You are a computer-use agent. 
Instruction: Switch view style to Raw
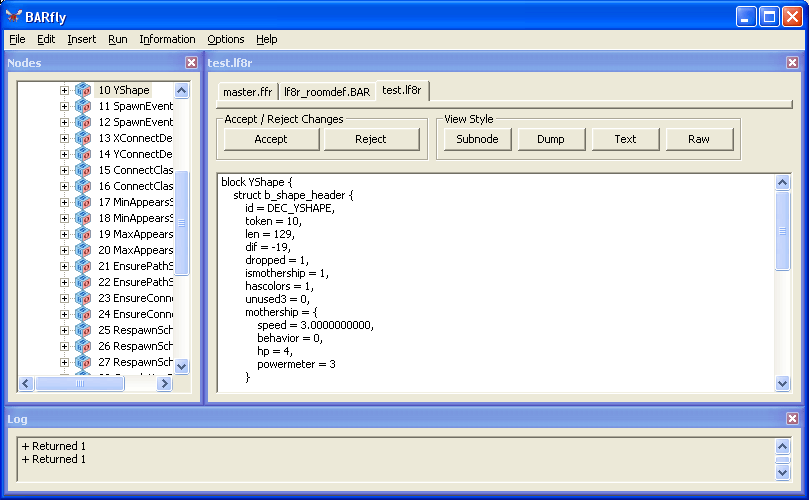699,139
